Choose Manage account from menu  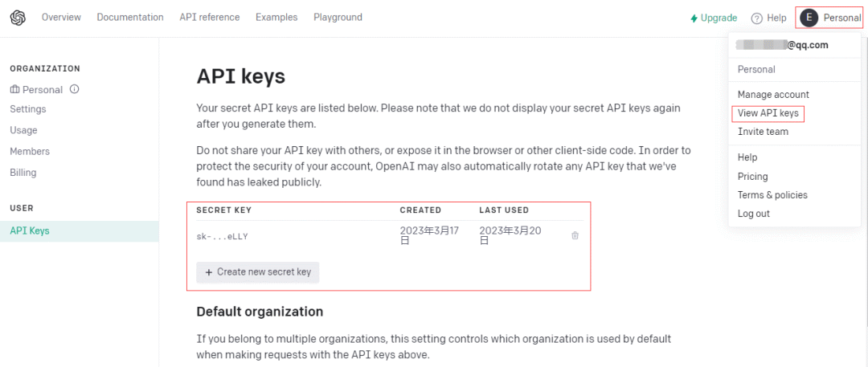tap(773, 95)
